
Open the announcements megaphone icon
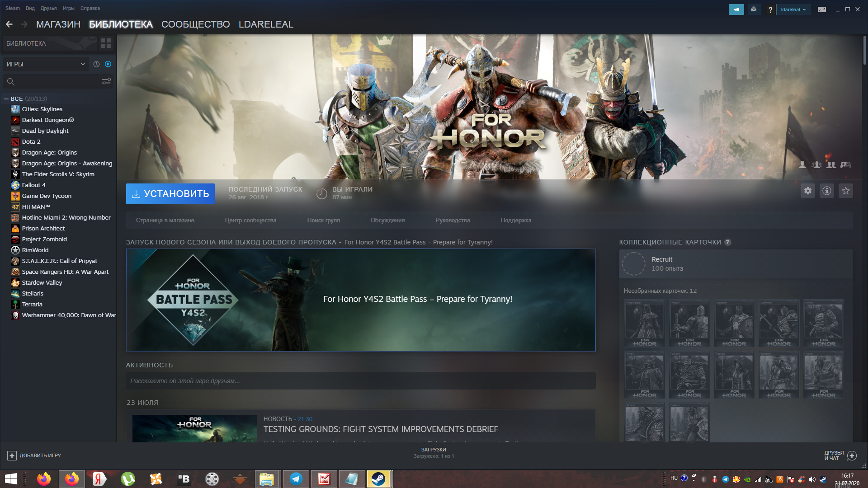pyautogui.click(x=736, y=9)
